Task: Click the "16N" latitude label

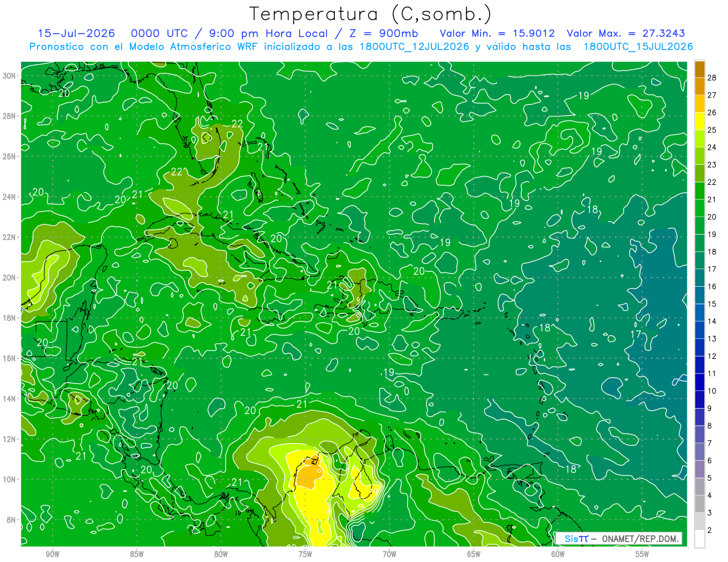Action: pos(10,358)
